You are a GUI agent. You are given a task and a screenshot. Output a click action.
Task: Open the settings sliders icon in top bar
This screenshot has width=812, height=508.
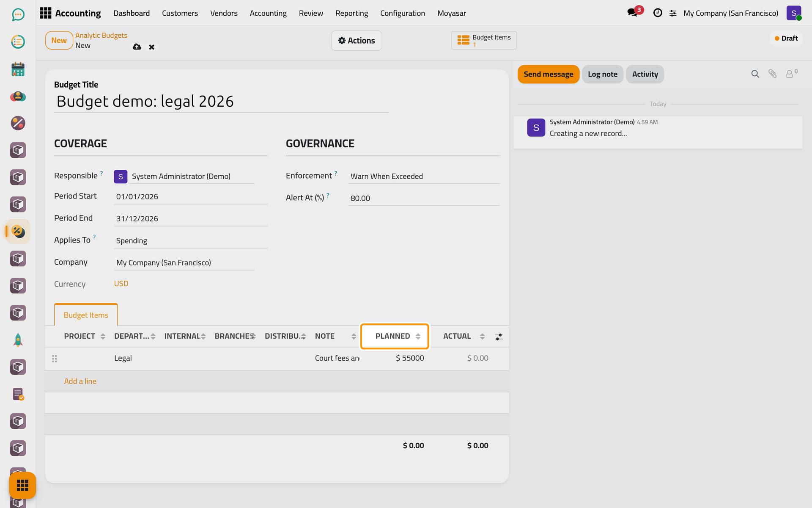point(673,14)
